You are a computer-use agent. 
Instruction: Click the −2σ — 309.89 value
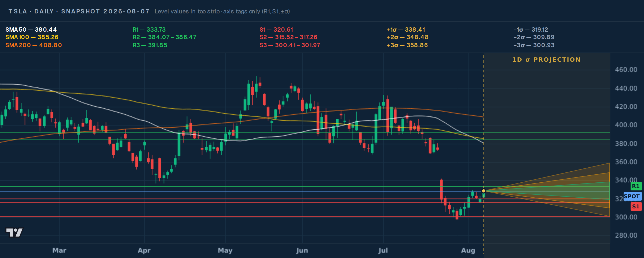(534, 37)
